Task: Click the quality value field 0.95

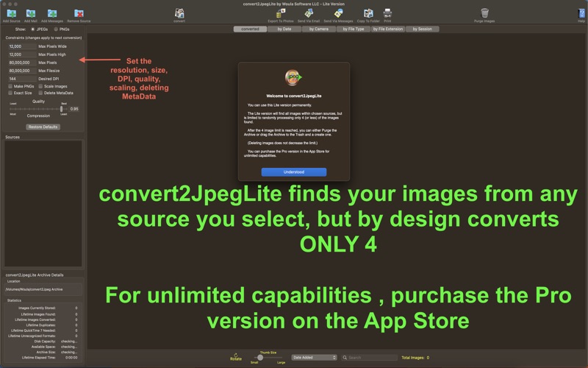Action: 74,109
